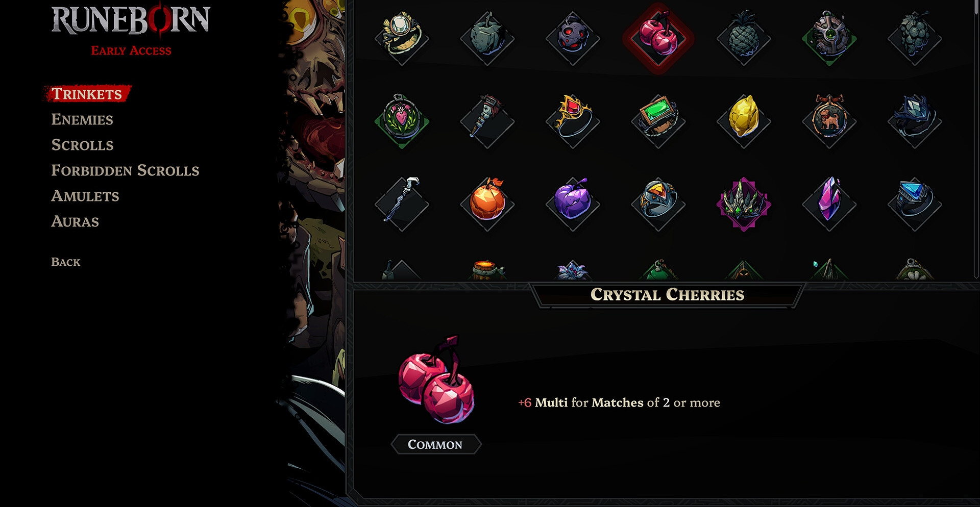Choose the dark pineapple trinket
This screenshot has width=980, height=507.
click(744, 38)
